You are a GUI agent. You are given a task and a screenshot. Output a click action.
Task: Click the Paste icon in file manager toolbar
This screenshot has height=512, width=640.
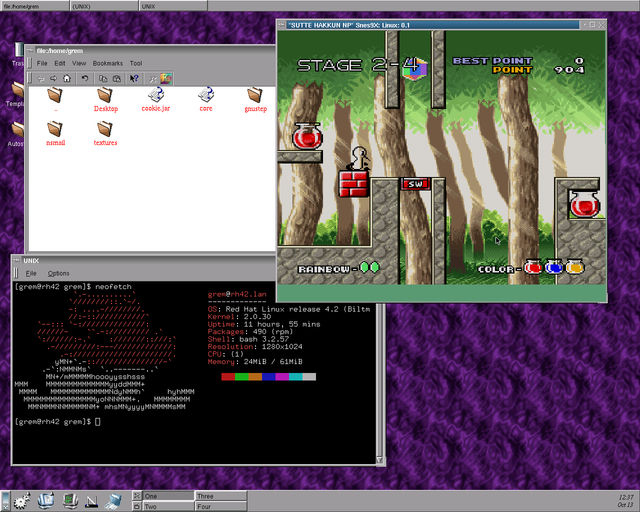pos(117,78)
